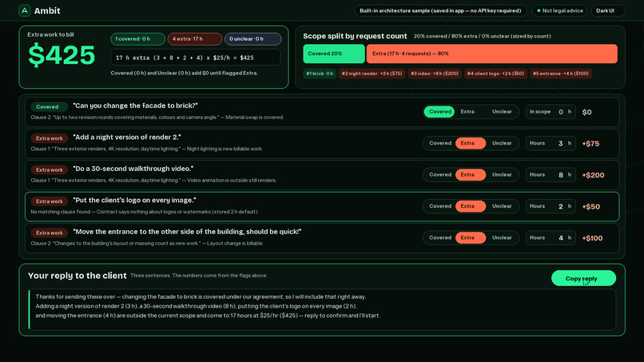Click the '#1 brick · 0 h' tag
Image resolution: width=644 pixels, height=362 pixels.
320,74
